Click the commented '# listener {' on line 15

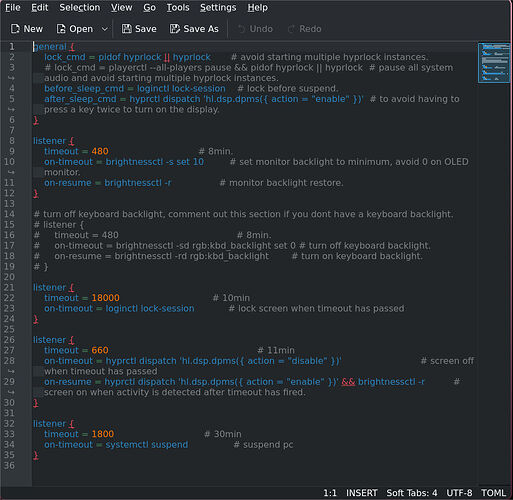point(59,225)
